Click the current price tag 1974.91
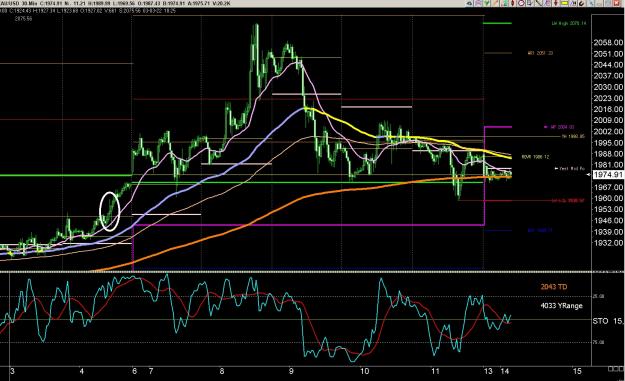Viewport: 625px width, 381px height. [x=608, y=175]
